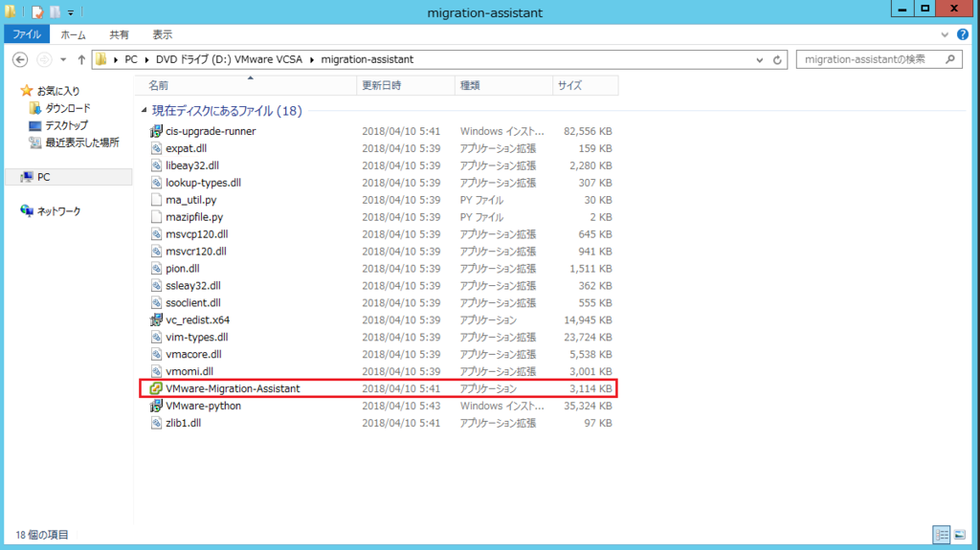Click the new folder icon in quick access toolbar
This screenshot has height=550, width=980.
55,11
